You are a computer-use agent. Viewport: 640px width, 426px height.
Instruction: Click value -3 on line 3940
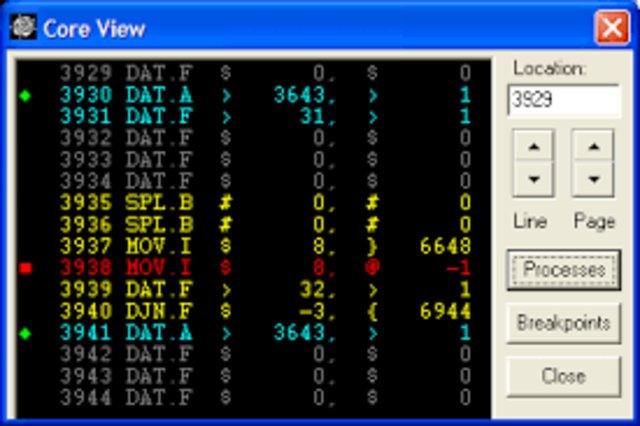[312, 311]
